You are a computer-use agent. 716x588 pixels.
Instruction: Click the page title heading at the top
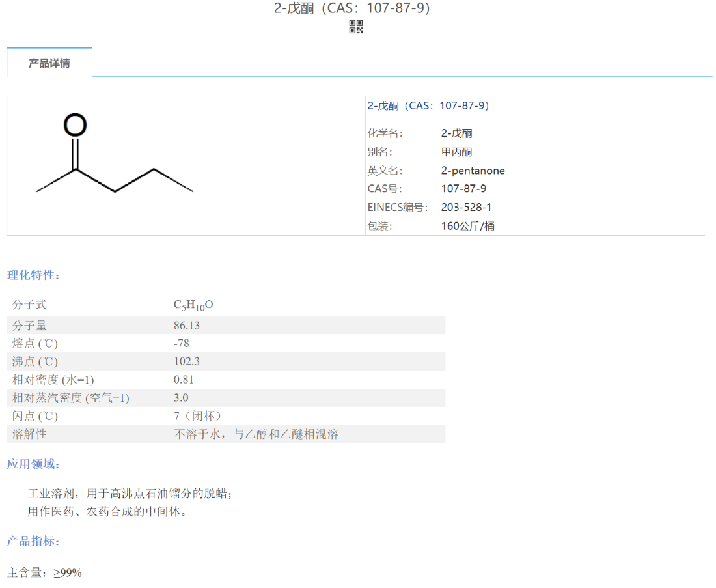tap(352, 8)
